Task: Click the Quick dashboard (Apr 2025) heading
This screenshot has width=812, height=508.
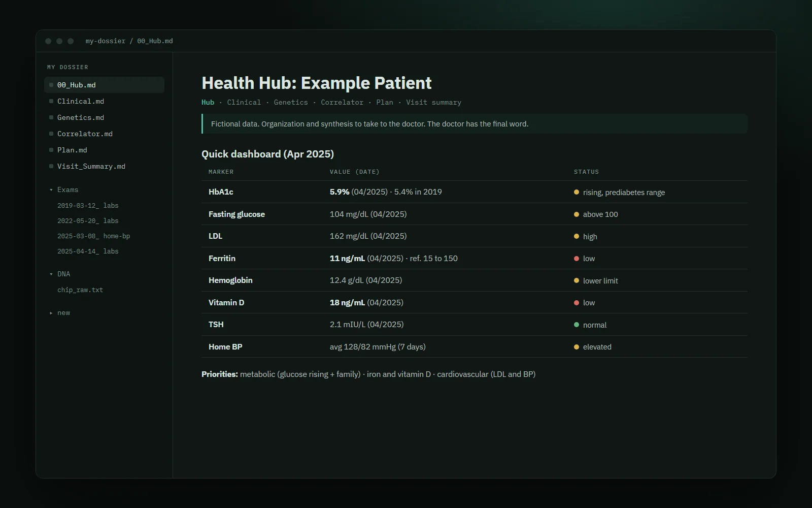Action: [x=267, y=154]
